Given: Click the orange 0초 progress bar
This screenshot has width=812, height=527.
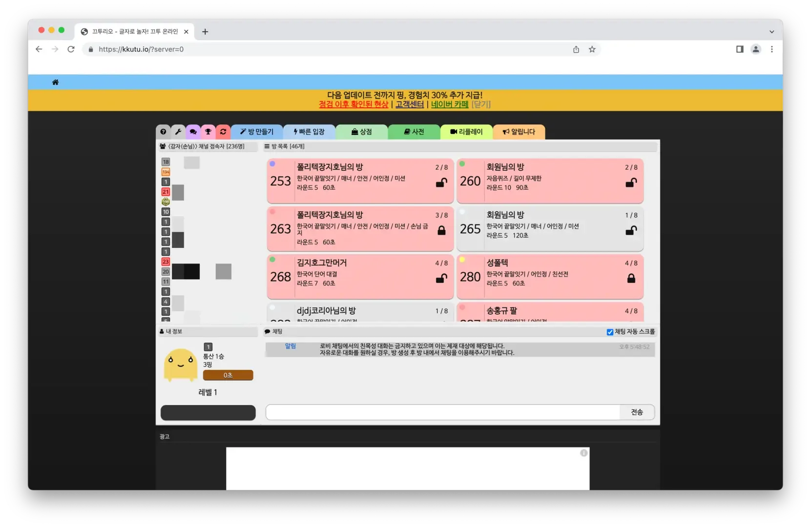Looking at the screenshot, I should 228,375.
